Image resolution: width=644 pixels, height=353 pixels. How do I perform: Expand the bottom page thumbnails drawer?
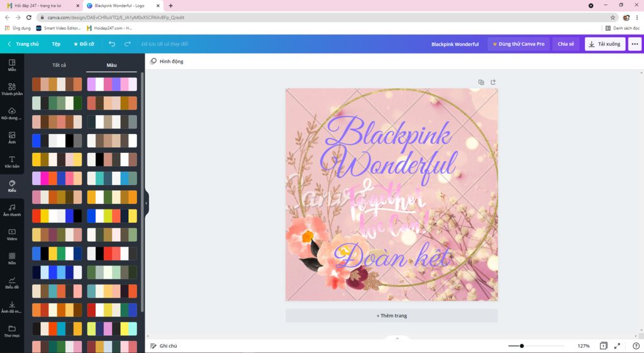397,338
